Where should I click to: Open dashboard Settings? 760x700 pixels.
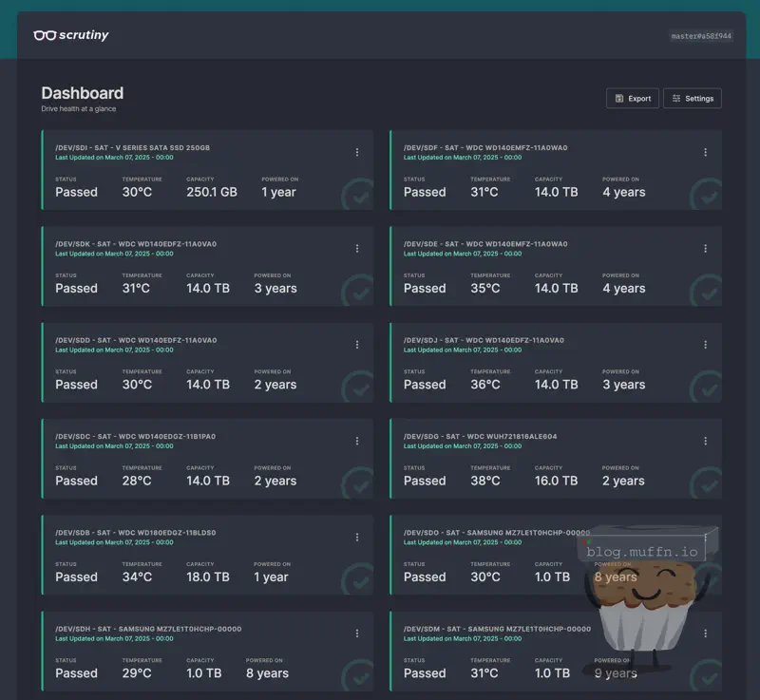[x=693, y=99]
